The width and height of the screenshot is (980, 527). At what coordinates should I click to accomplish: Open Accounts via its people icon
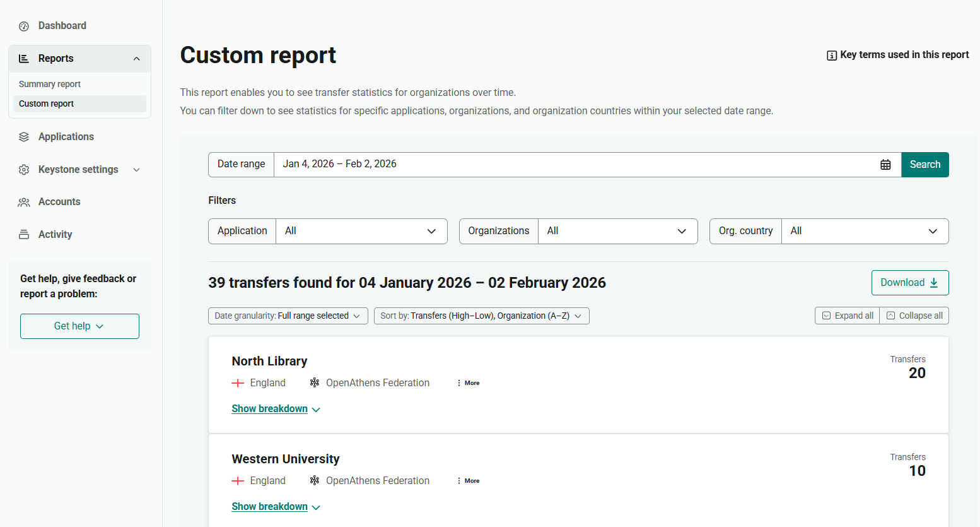[23, 201]
